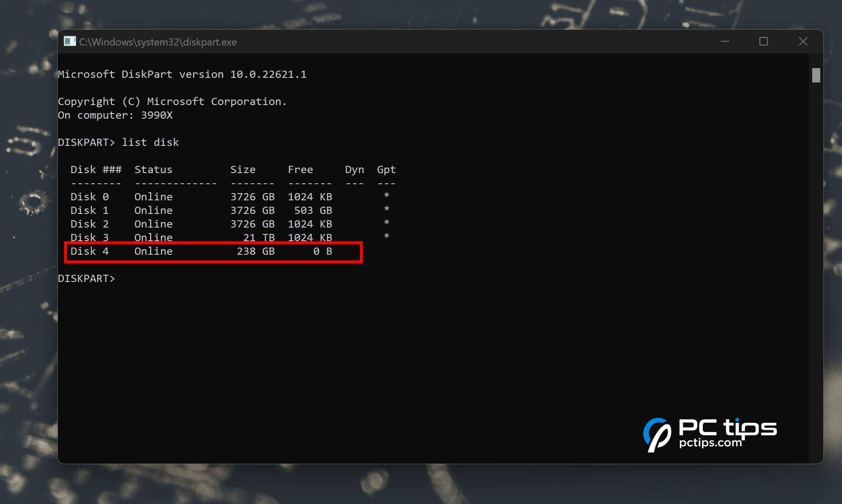Click the Status column header
The height and width of the screenshot is (504, 842).
coord(153,170)
